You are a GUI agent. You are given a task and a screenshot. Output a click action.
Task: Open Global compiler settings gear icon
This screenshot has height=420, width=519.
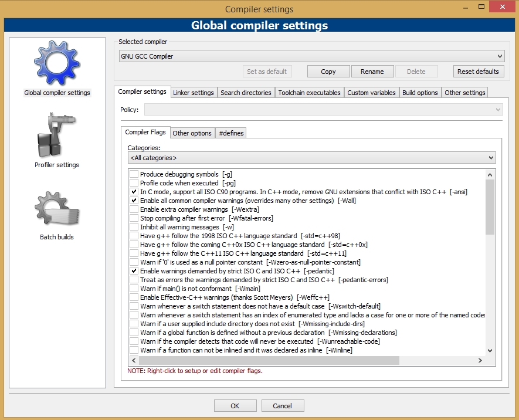point(57,63)
